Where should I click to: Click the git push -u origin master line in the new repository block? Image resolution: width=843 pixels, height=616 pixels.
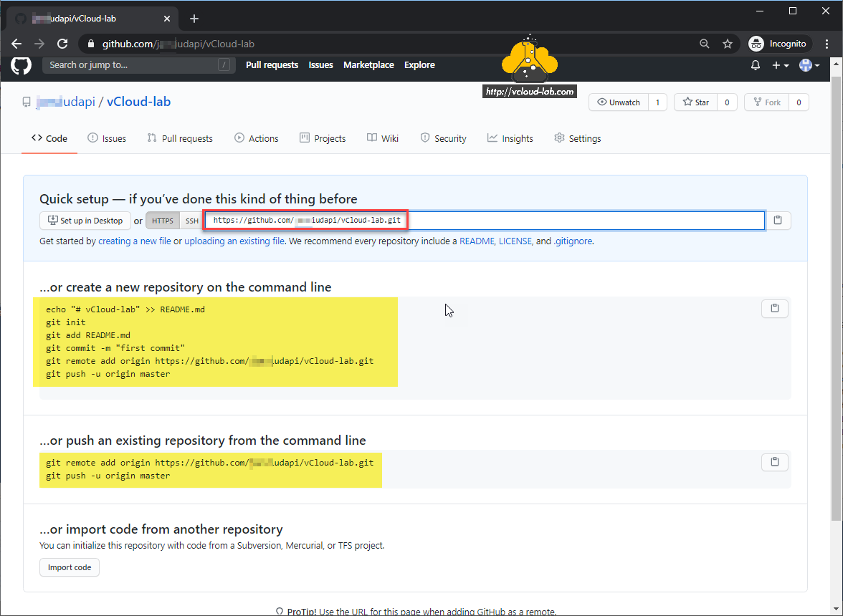[108, 374]
